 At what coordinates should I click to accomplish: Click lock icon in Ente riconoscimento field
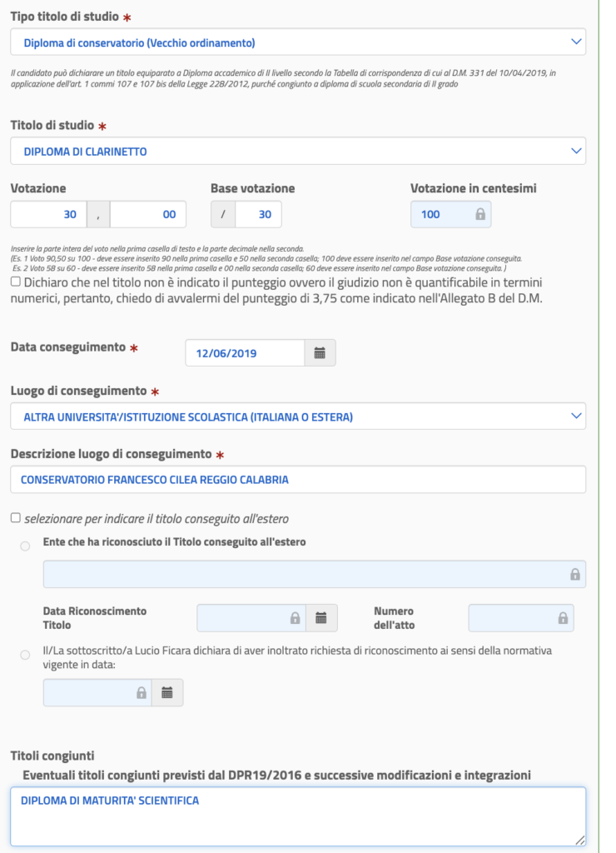pyautogui.click(x=574, y=574)
